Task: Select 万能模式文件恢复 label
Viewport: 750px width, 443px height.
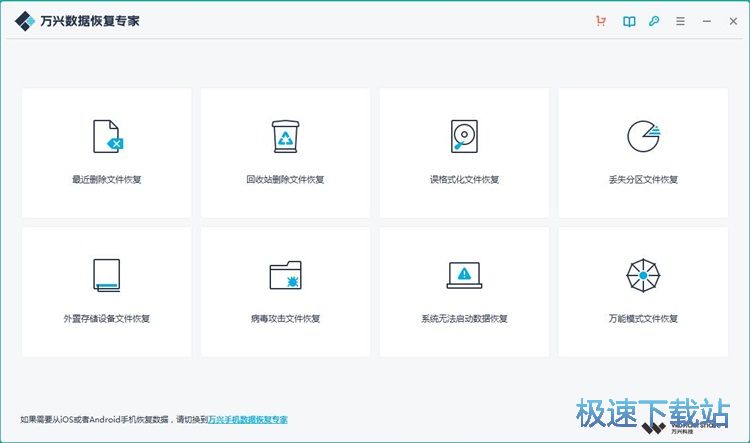Action: coord(643,318)
